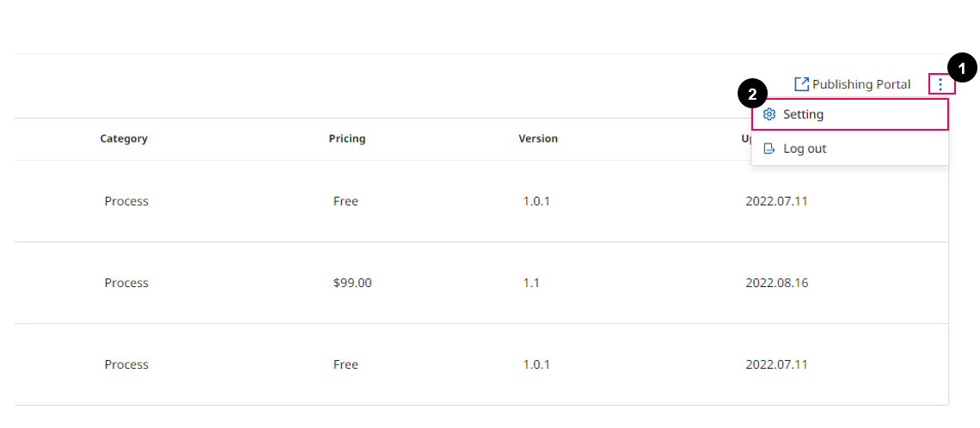Click the Log out icon
This screenshot has width=980, height=428.
click(x=769, y=149)
